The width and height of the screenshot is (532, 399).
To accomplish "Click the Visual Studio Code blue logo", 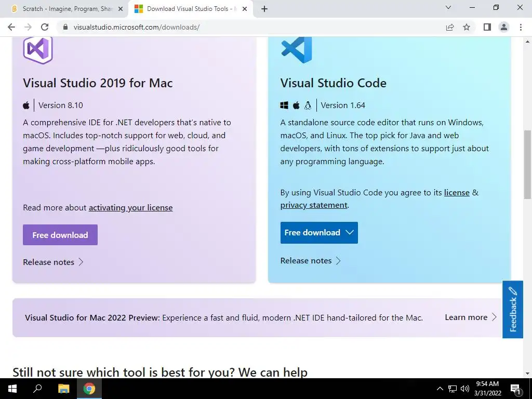I will click(296, 50).
